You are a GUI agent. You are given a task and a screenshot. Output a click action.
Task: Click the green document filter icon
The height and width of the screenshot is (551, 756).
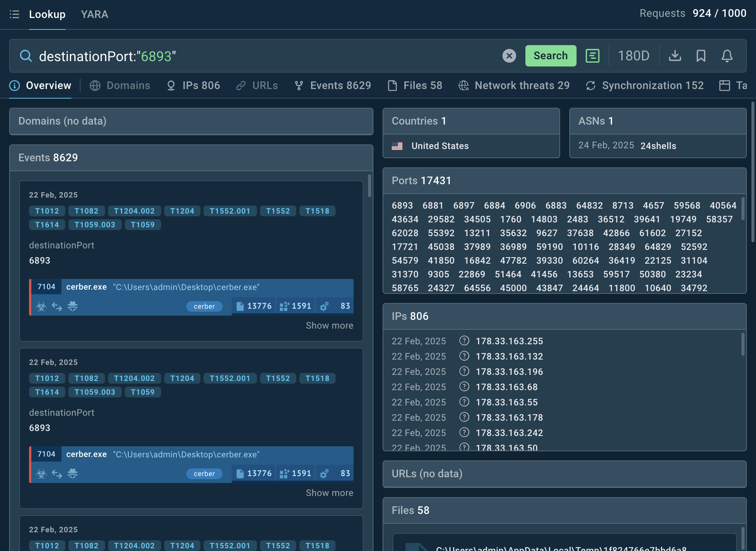pyautogui.click(x=592, y=56)
